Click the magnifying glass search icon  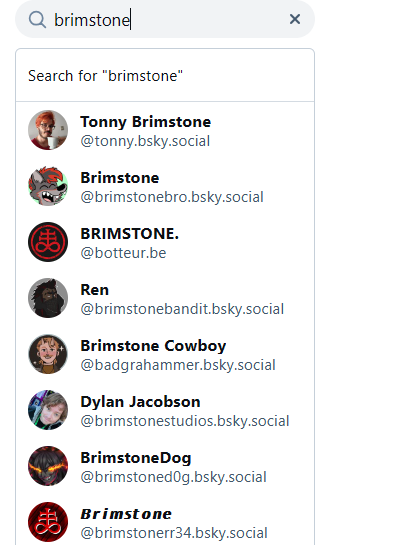pos(37,19)
